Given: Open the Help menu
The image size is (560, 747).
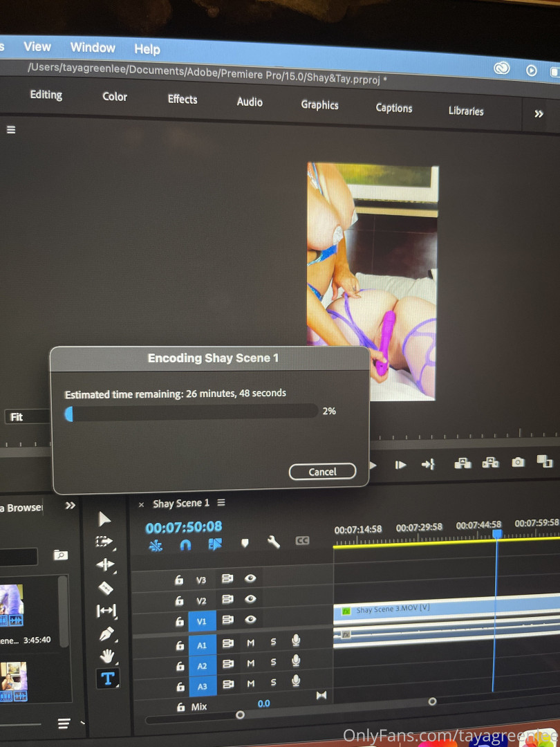Looking at the screenshot, I should (147, 49).
